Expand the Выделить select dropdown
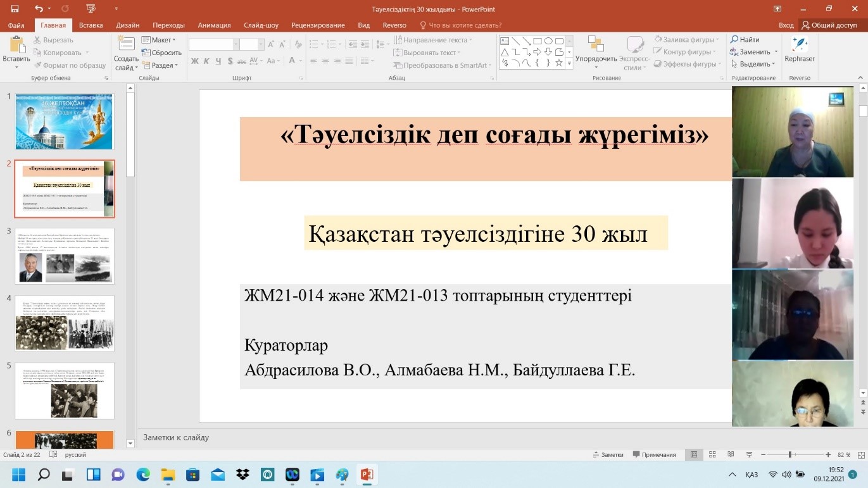The height and width of the screenshot is (488, 868). (x=753, y=64)
